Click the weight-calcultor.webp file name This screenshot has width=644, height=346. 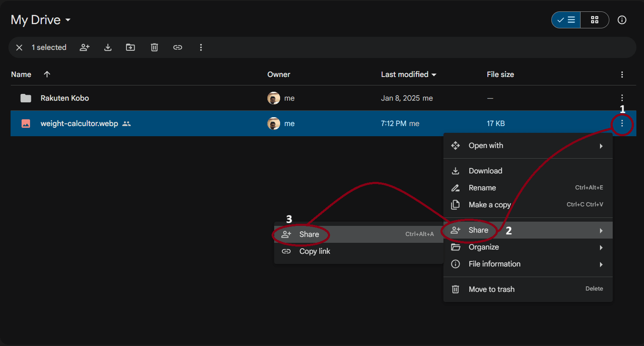click(79, 124)
